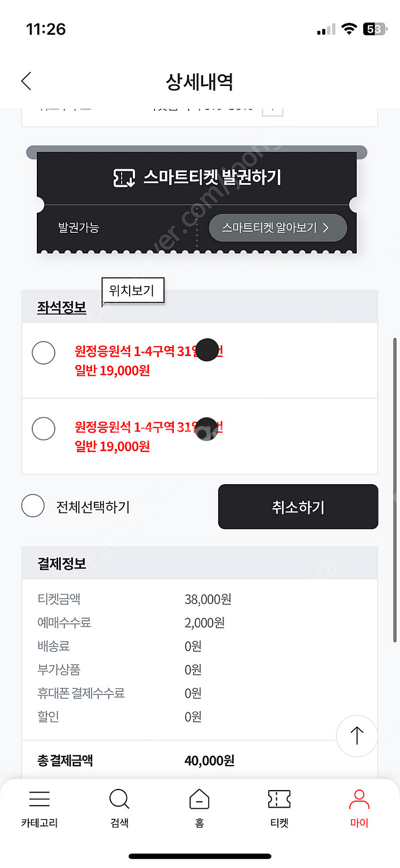Go to home via house icon
This screenshot has width=400, height=868.
(x=199, y=799)
